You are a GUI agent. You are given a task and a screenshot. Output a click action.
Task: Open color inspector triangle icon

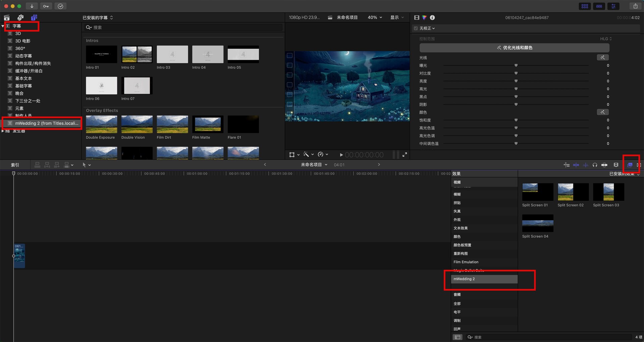[424, 17]
